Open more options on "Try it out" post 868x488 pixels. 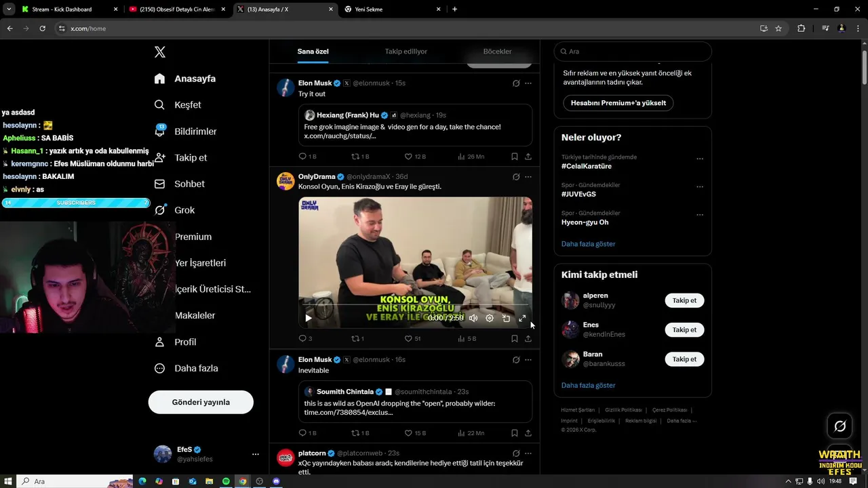pyautogui.click(x=528, y=83)
